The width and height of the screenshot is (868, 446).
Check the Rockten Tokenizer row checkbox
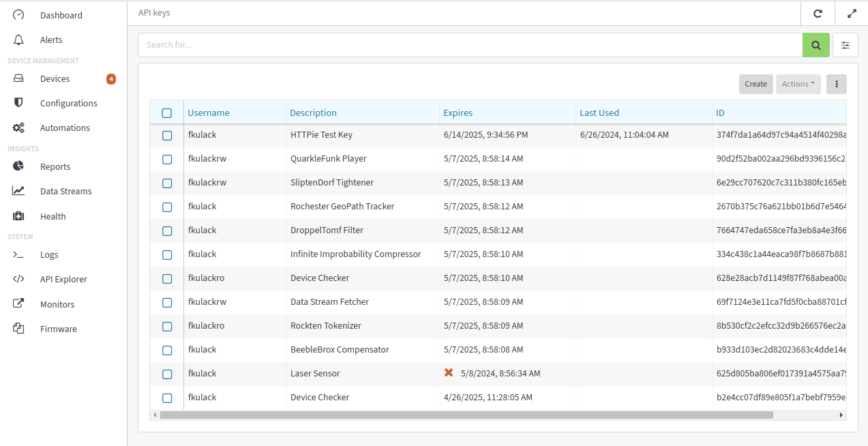click(167, 326)
